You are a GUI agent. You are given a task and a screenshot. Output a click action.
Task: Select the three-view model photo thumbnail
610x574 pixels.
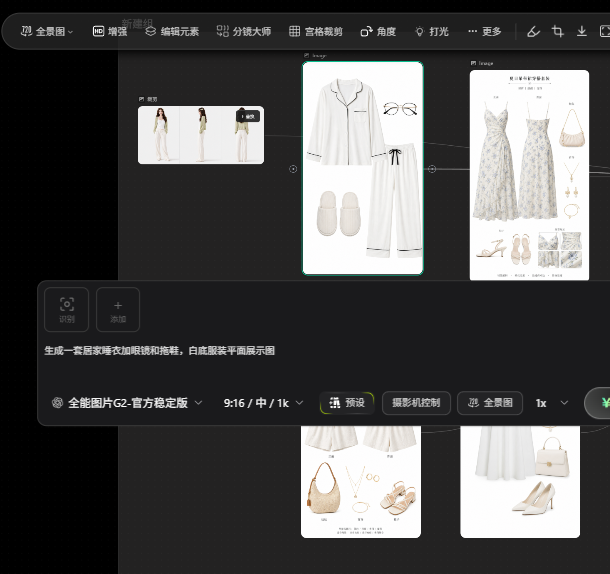click(201, 135)
